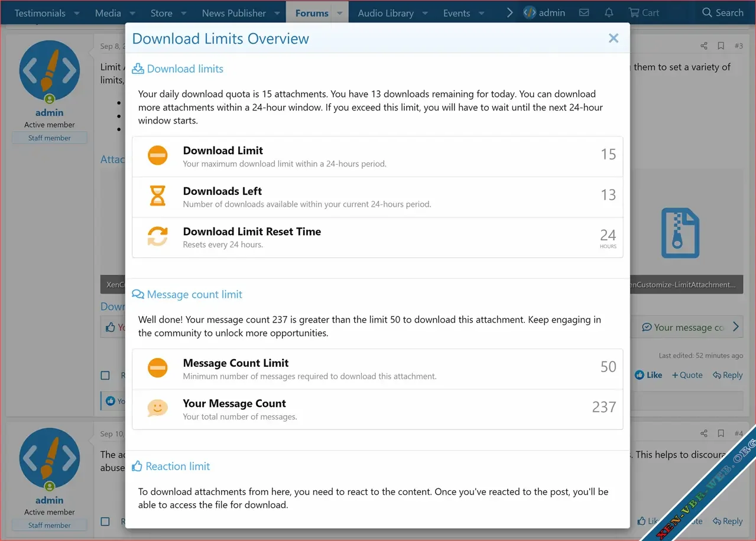756x541 pixels.
Task: Tick the post #4 selection checkbox
Action: [105, 522]
